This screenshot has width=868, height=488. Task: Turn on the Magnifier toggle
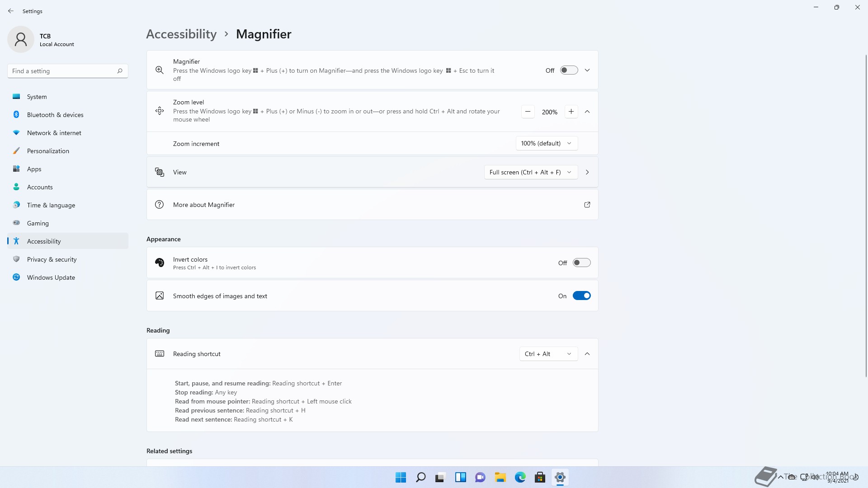click(569, 70)
